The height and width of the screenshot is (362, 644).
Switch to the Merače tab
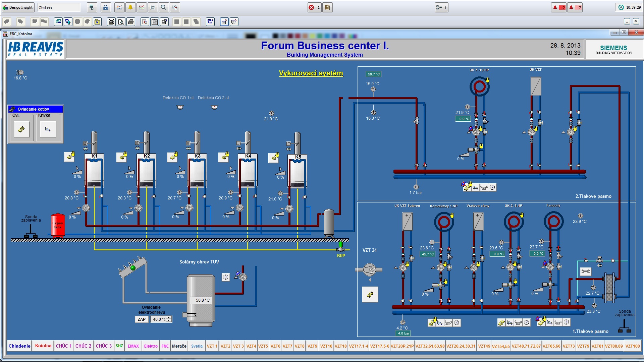pos(179,346)
